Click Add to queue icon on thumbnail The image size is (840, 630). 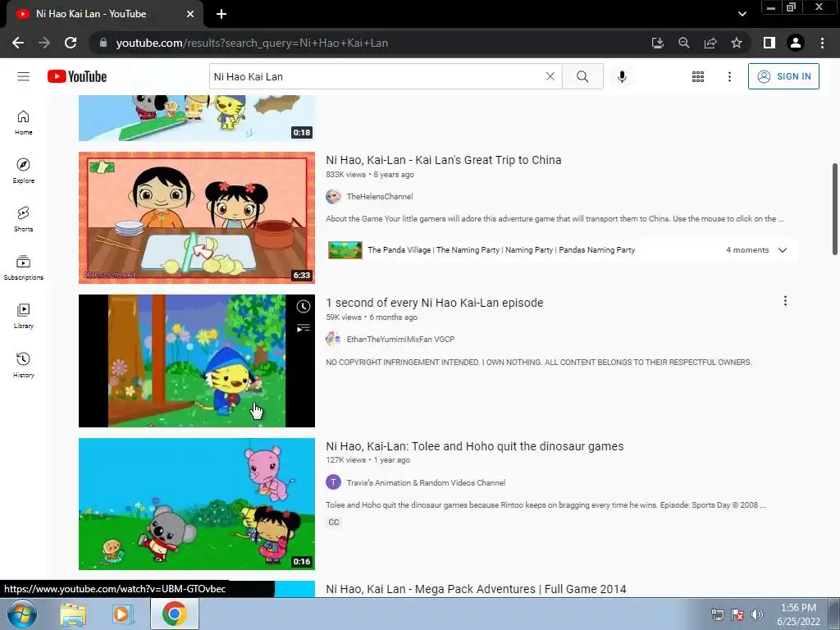coord(304,328)
